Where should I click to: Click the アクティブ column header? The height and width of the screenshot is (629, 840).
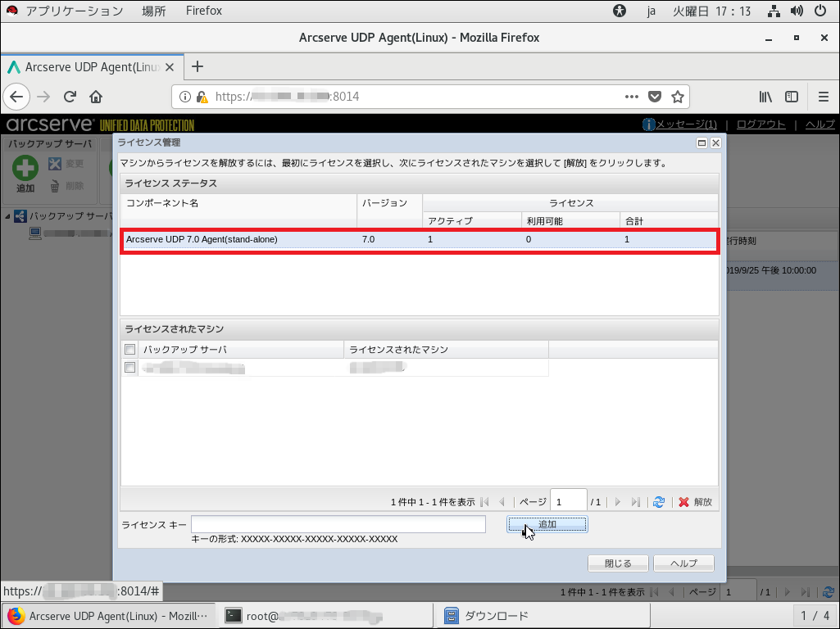tap(472, 220)
